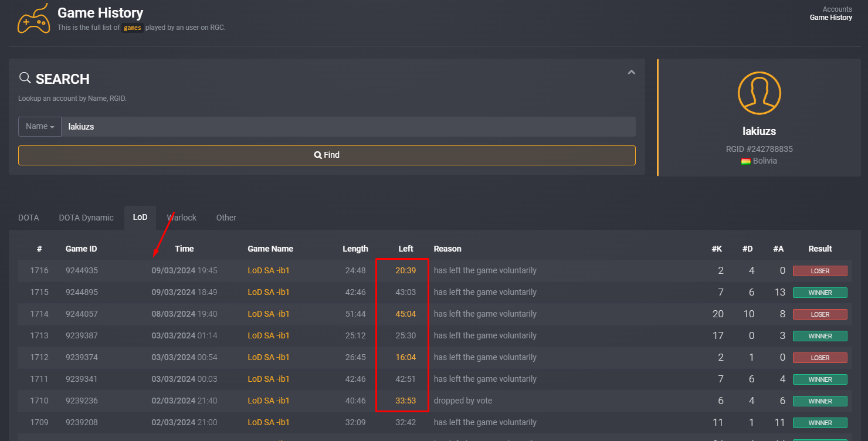Open the Other tab
Viewport: 868px width, 441px height.
tap(226, 218)
